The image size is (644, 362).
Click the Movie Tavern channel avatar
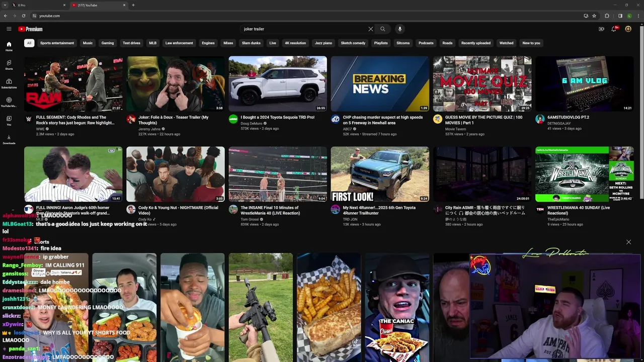point(438,119)
